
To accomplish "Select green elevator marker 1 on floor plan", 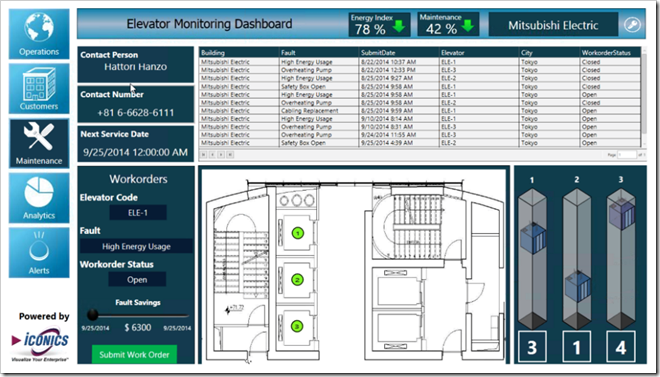I will 298,233.
